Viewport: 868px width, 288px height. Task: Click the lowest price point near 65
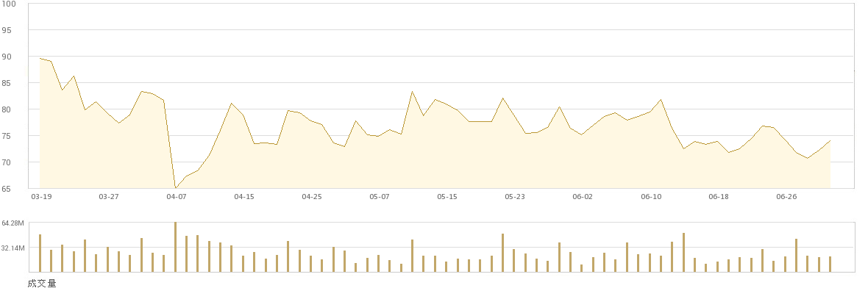pyautogui.click(x=176, y=188)
